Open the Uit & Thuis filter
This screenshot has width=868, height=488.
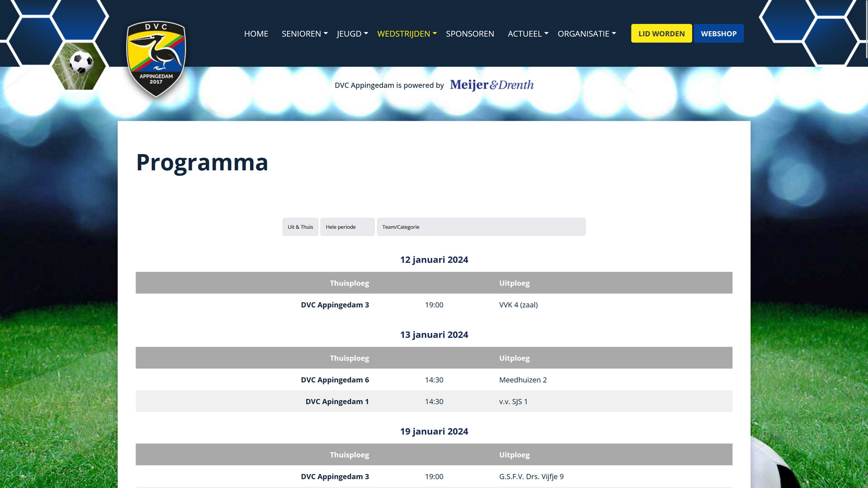click(x=300, y=227)
